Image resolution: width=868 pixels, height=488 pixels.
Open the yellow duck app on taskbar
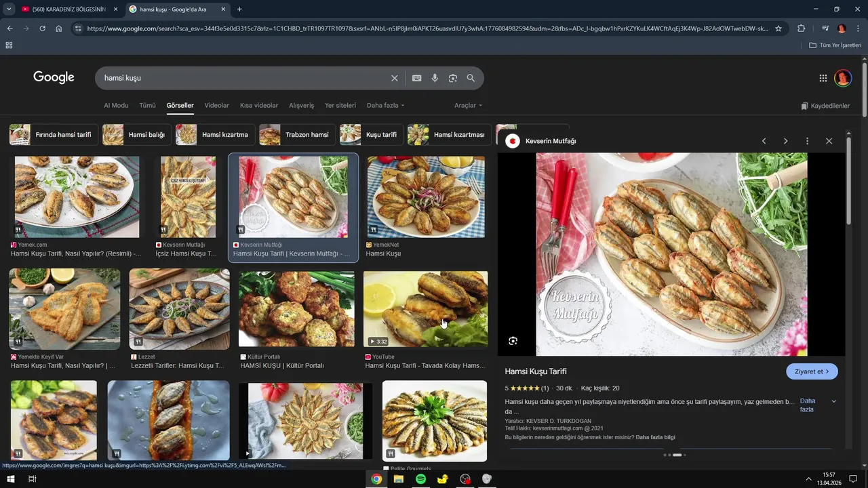tap(443, 479)
